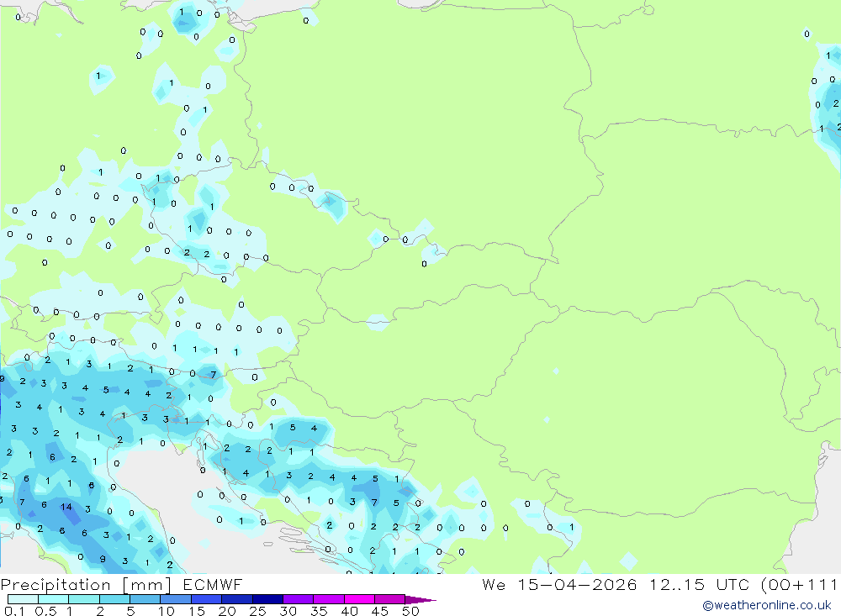Click the "45" legend scale label

click(380, 611)
